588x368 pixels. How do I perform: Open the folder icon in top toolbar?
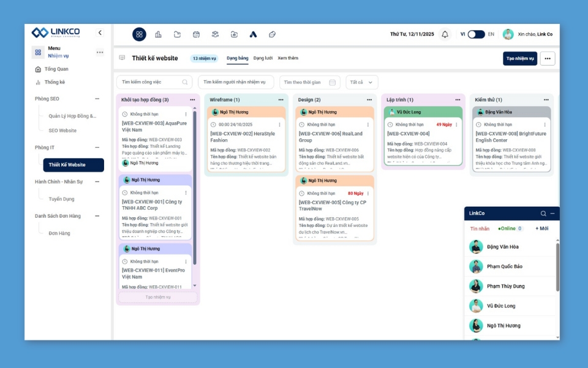pyautogui.click(x=177, y=34)
